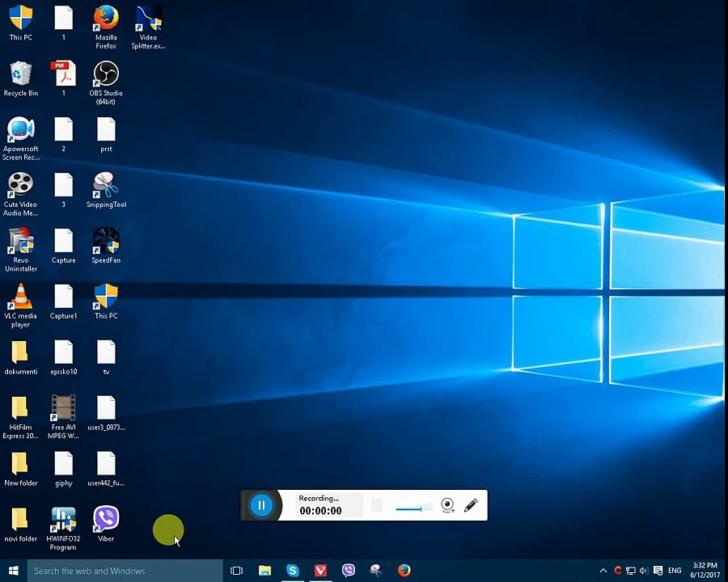
Task: Open Viber from the taskbar
Action: pyautogui.click(x=348, y=571)
